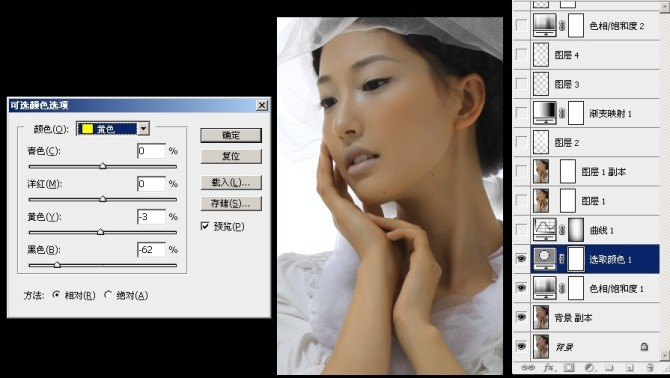Open the fx layer style menu
Viewport: 670px width, 378px height.
click(549, 367)
